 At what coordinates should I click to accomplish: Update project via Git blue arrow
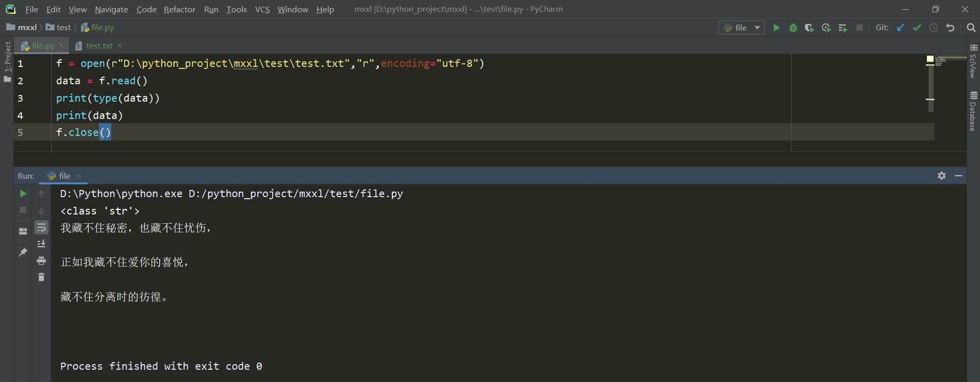[900, 28]
